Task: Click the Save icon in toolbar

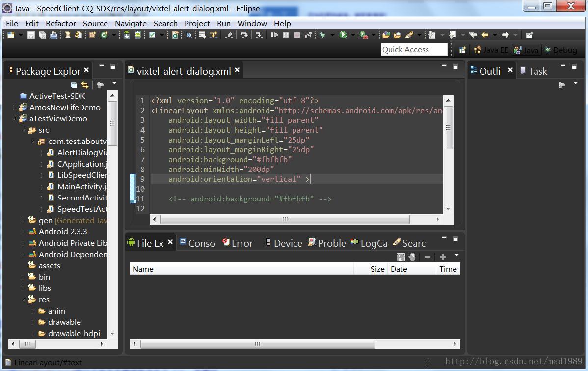Action: (31, 35)
